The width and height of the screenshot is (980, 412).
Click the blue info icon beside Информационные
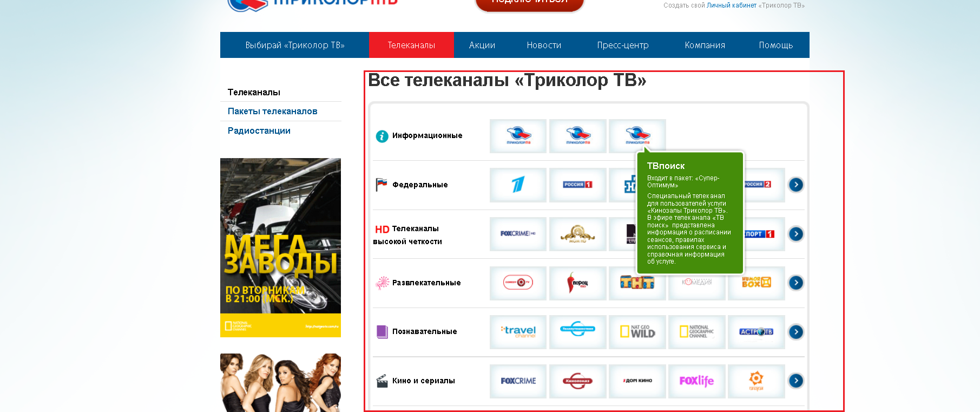[382, 136]
